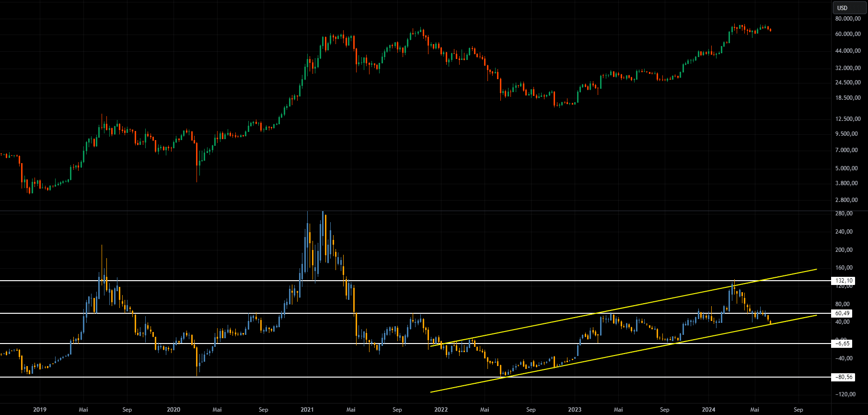
Task: Click the −40,00 indicator axis label
Action: [x=844, y=358]
